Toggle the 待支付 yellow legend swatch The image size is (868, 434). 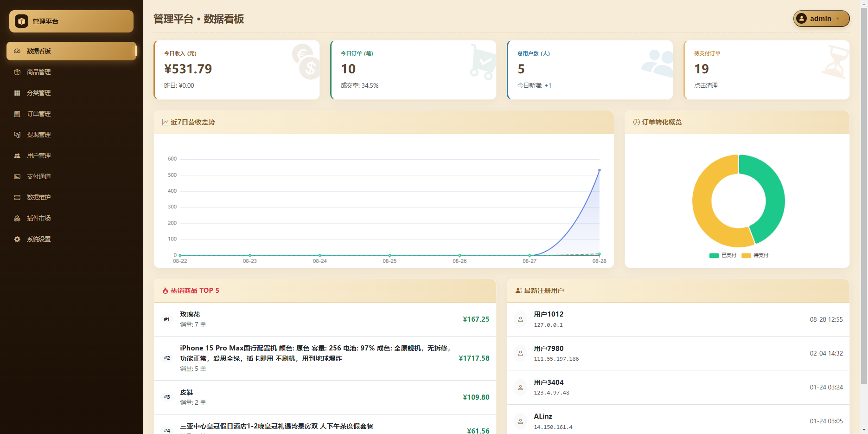coord(746,255)
